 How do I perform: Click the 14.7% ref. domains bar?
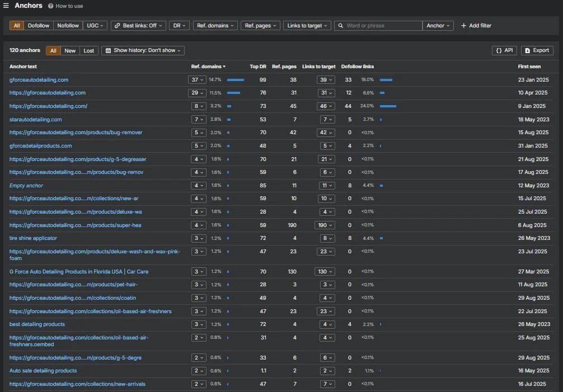(x=236, y=79)
